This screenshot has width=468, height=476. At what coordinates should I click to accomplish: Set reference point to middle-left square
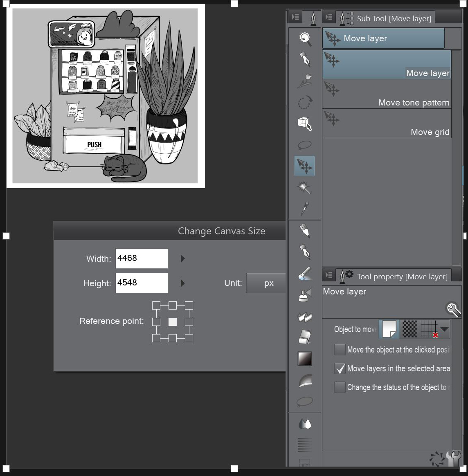[156, 322]
